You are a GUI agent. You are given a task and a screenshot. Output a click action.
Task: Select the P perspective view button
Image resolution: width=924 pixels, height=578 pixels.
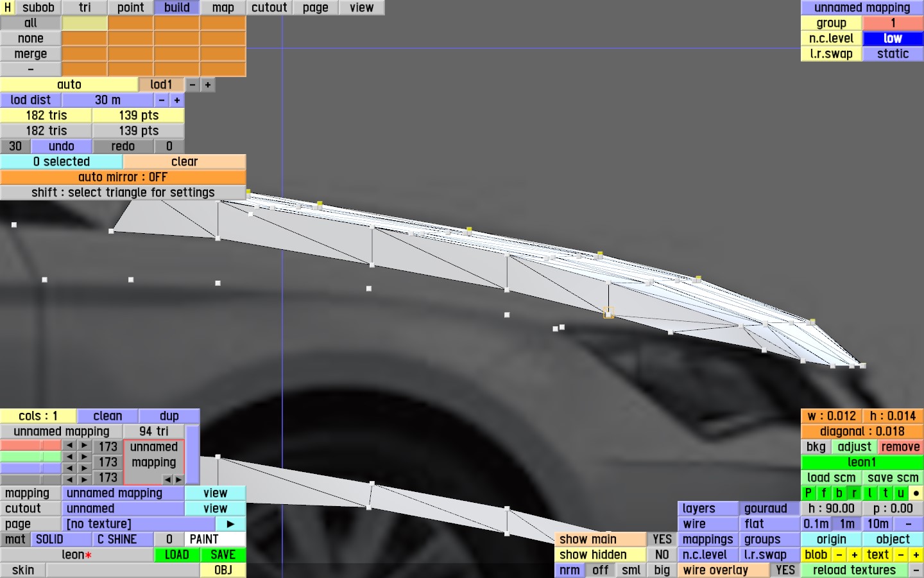[809, 493]
